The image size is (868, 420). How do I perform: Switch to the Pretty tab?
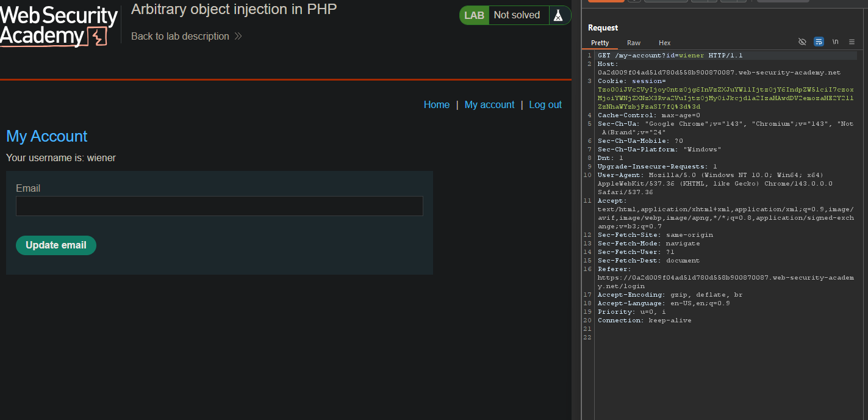coord(600,43)
